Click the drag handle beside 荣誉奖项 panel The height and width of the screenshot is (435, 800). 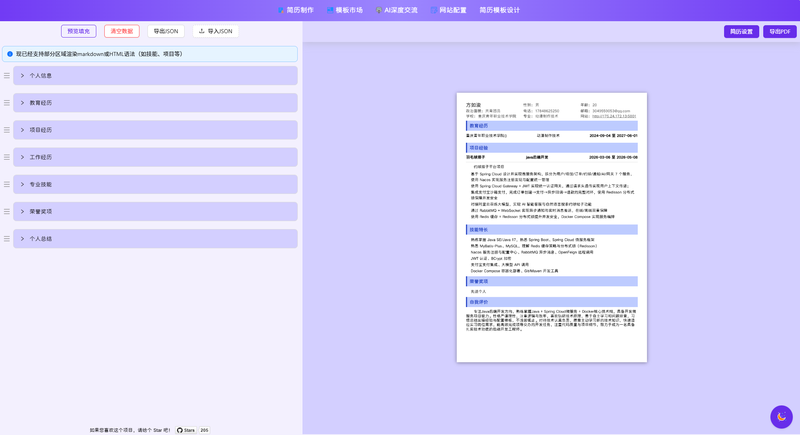pyautogui.click(x=7, y=211)
